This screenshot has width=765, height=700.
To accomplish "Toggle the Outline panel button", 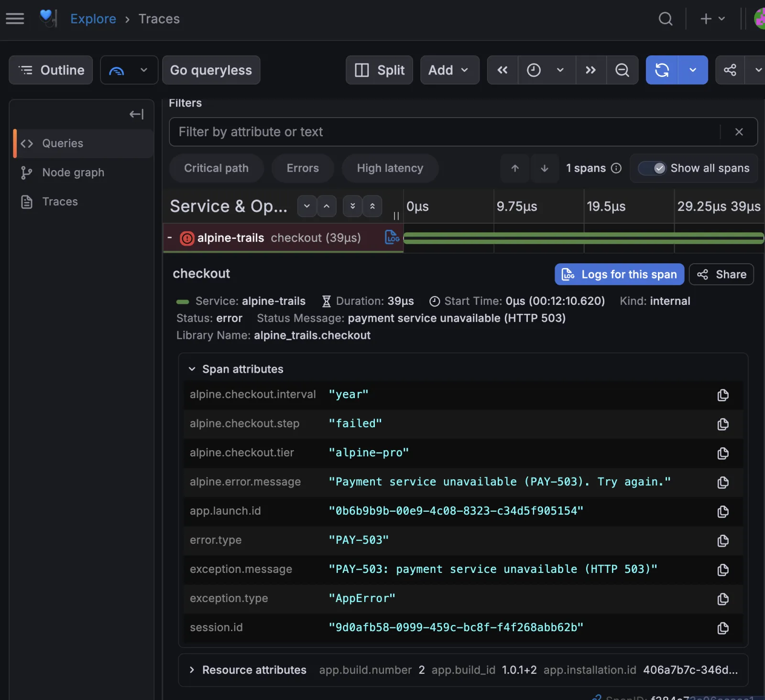I will pyautogui.click(x=51, y=70).
